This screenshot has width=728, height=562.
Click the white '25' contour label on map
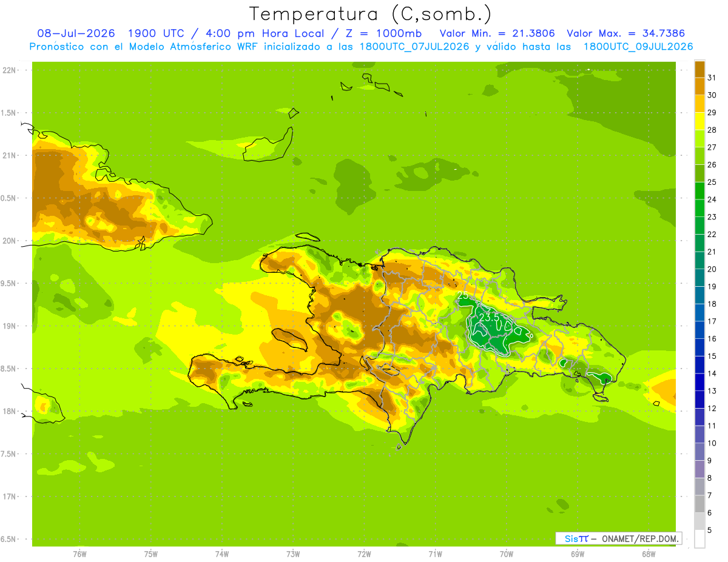(x=462, y=295)
